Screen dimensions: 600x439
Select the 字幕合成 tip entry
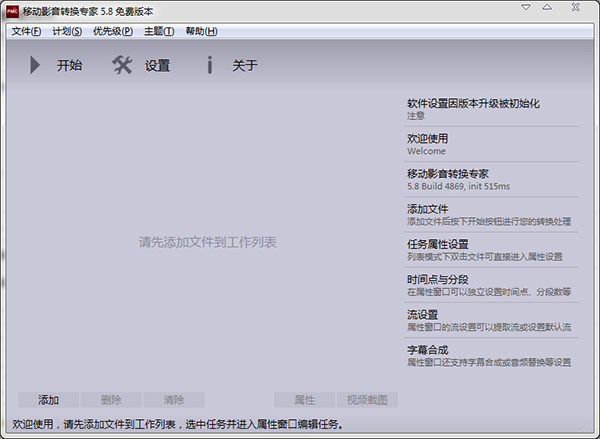(490, 355)
